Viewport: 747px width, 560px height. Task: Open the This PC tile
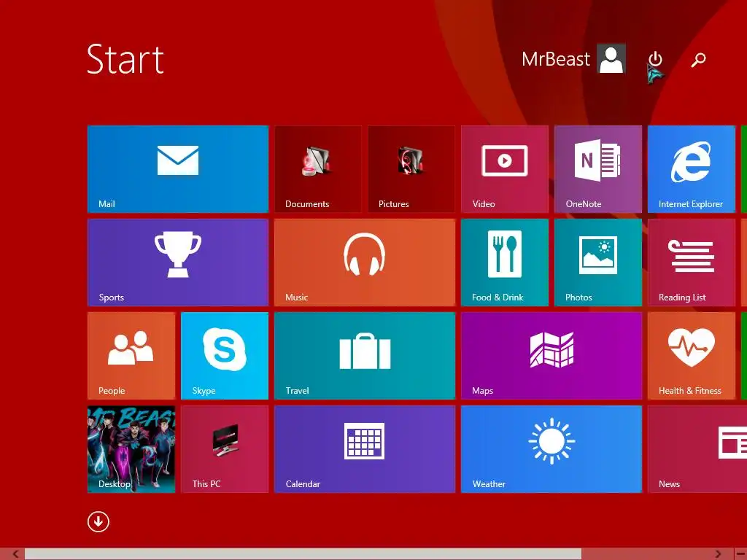pos(225,449)
